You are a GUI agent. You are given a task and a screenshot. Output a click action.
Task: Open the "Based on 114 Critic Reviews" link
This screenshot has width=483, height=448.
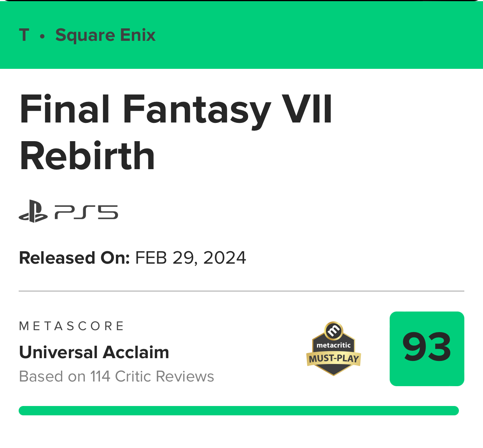[116, 376]
